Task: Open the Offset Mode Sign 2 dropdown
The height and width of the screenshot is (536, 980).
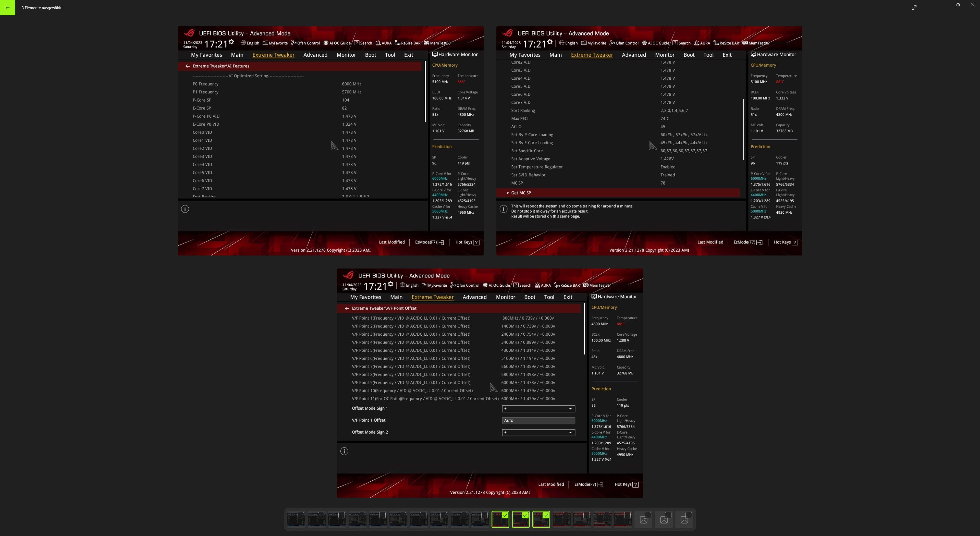Action: (538, 433)
